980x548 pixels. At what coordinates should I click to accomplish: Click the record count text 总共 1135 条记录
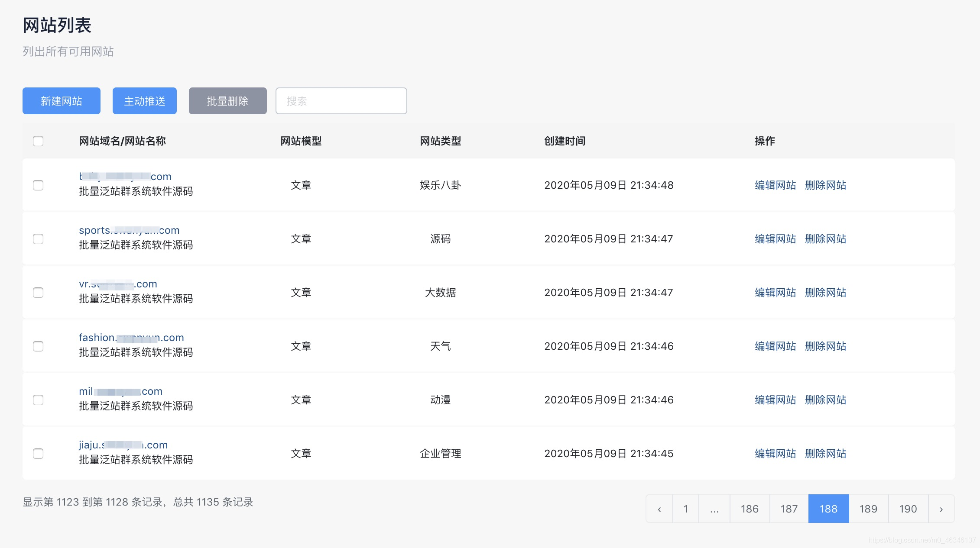click(x=213, y=502)
